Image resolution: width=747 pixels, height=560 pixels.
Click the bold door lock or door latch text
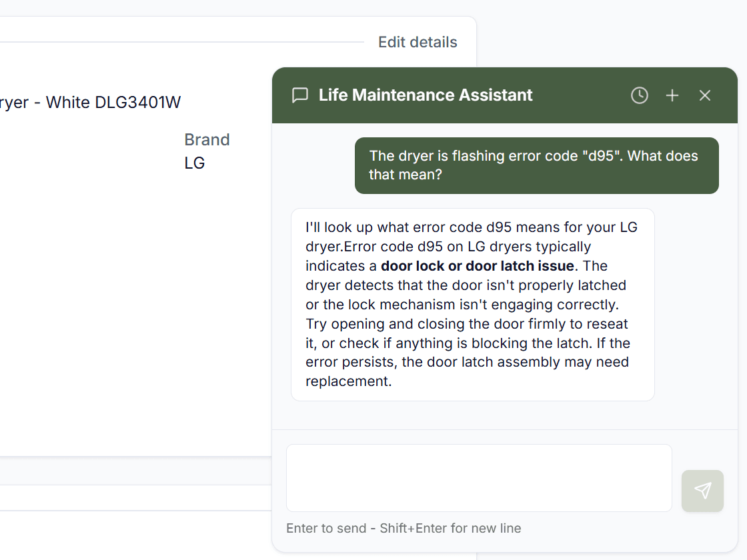(476, 265)
